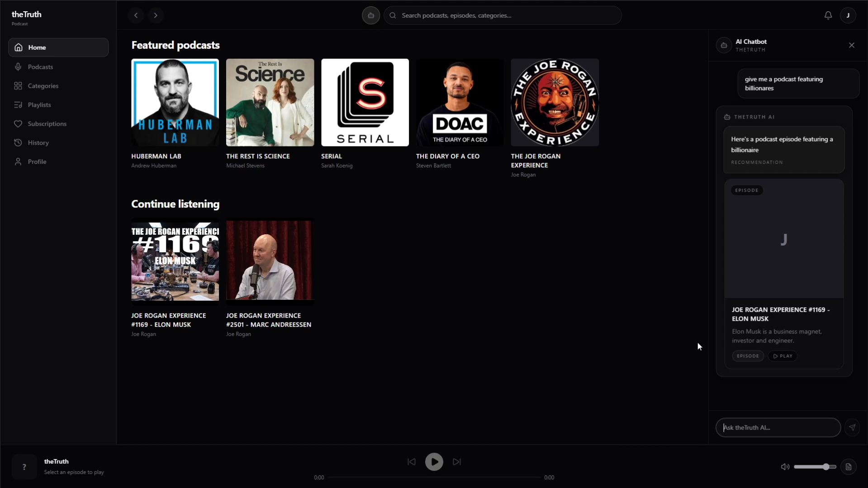The height and width of the screenshot is (488, 868).
Task: Click the question mark artwork placeholder
Action: 24,467
